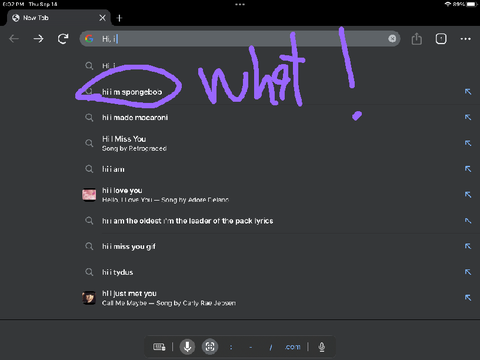Add a new tab with the plus icon
This screenshot has width=480, height=360.
[x=119, y=18]
